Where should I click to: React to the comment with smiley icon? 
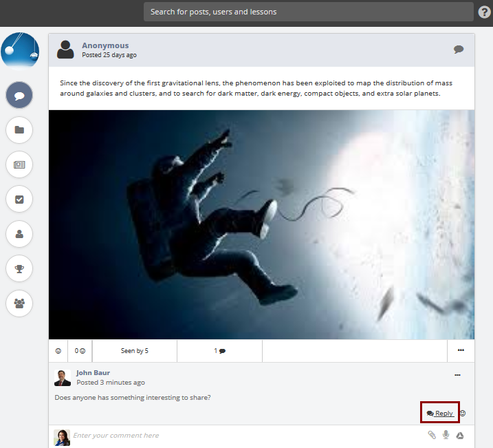coord(463,413)
